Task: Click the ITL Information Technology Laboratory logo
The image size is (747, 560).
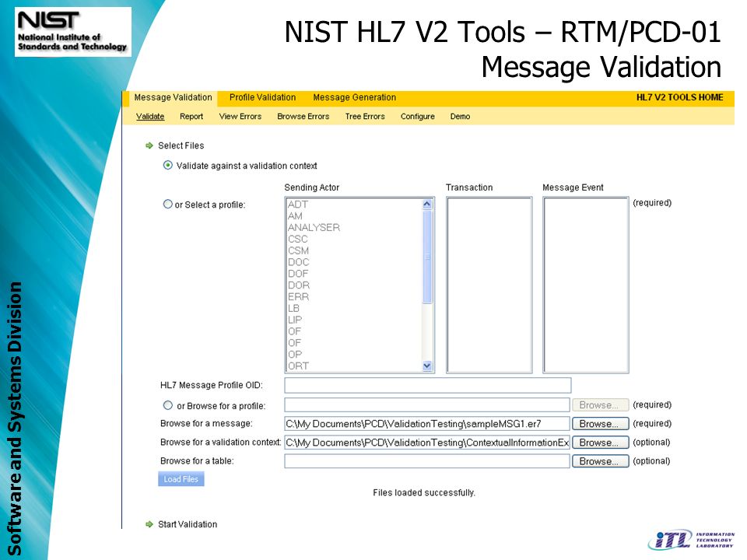Action: (x=691, y=540)
